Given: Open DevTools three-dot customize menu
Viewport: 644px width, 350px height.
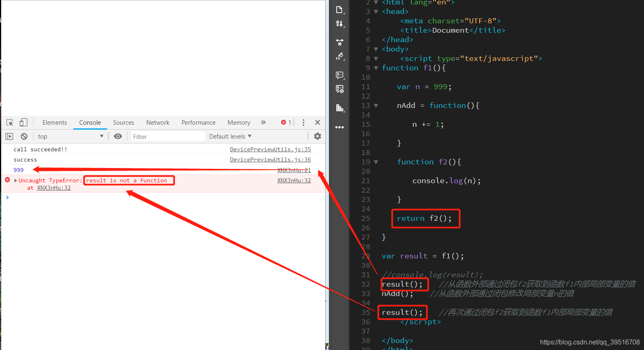Looking at the screenshot, I should point(303,123).
